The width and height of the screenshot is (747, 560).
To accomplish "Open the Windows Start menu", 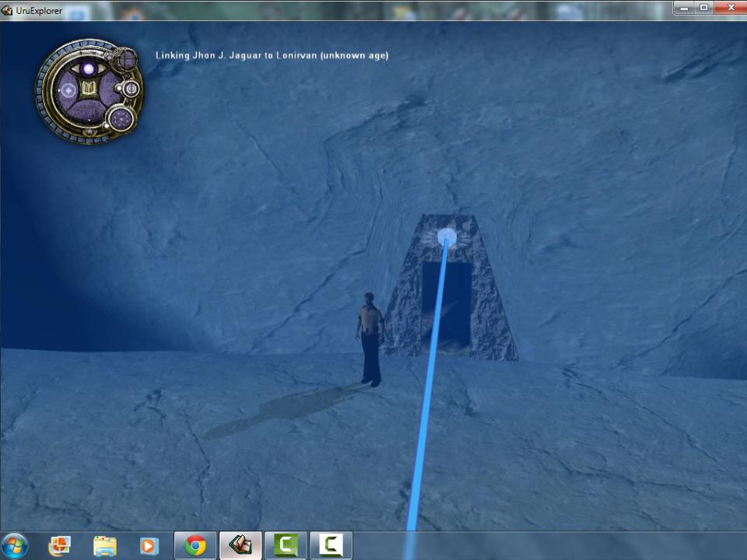I will (14, 546).
